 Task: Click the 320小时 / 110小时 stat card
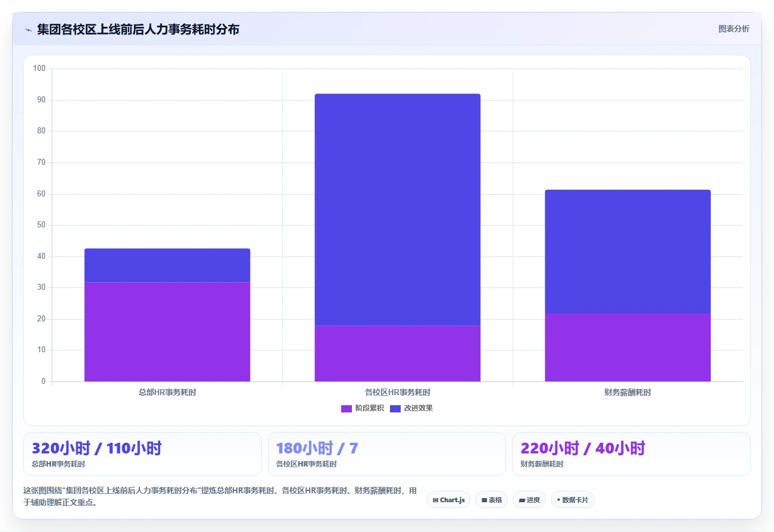pos(142,454)
